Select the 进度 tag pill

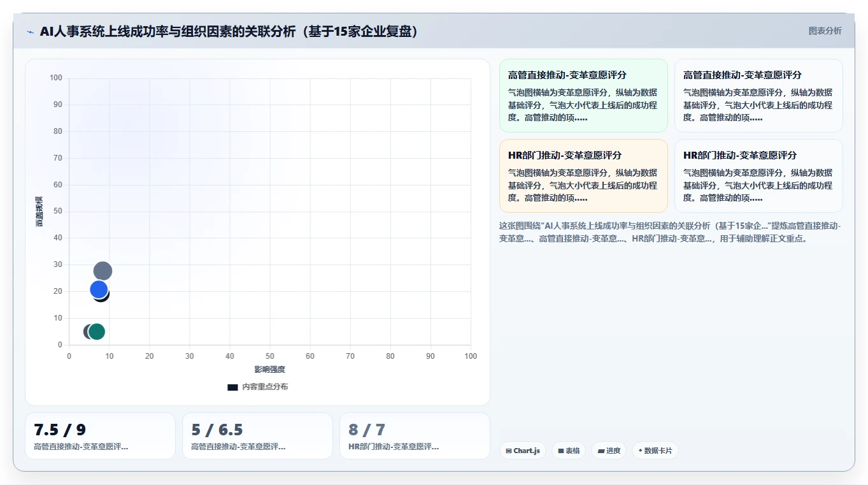click(609, 451)
